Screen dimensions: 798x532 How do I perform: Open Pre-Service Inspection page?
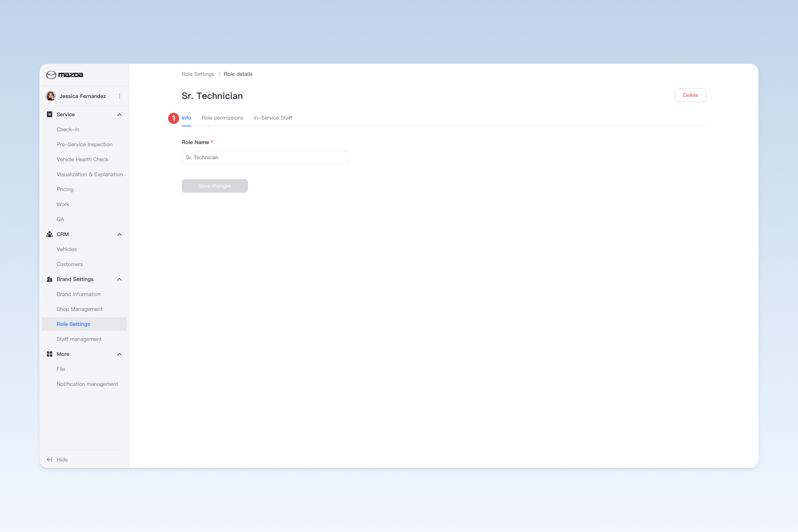tap(85, 144)
